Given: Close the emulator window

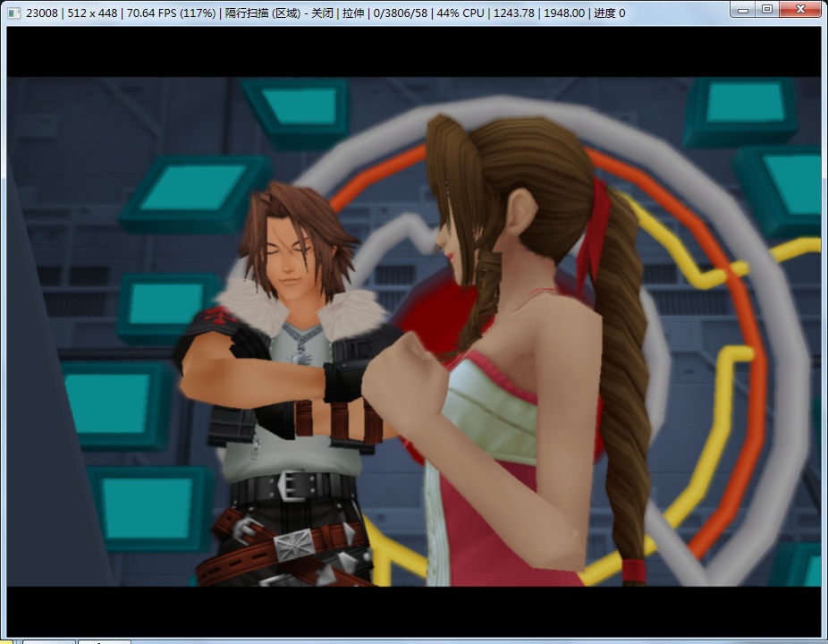Looking at the screenshot, I should pyautogui.click(x=800, y=10).
